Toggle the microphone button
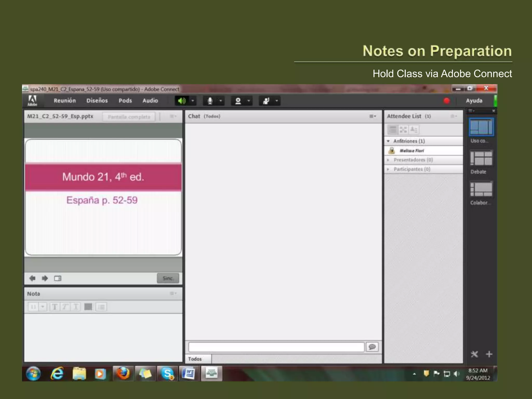 coord(210,101)
